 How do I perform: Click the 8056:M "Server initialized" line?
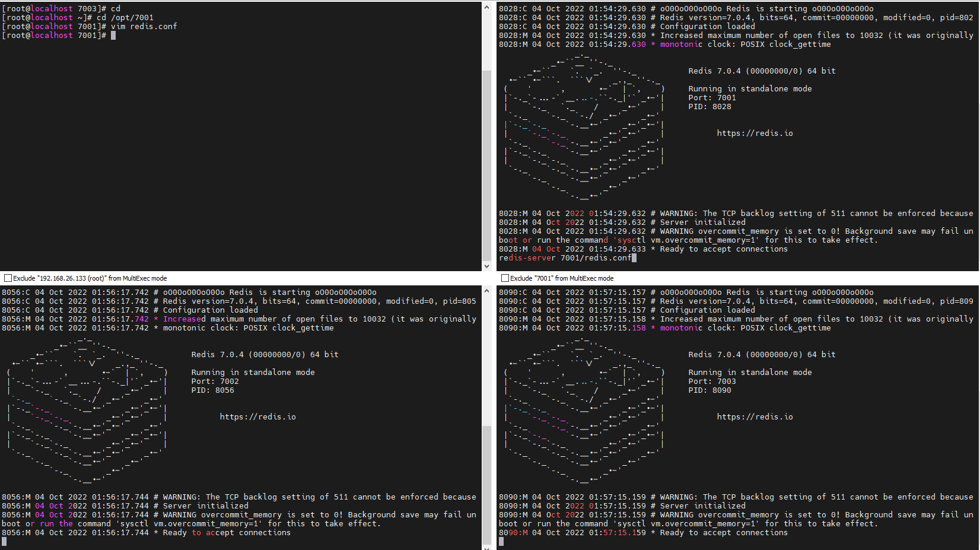(125, 506)
